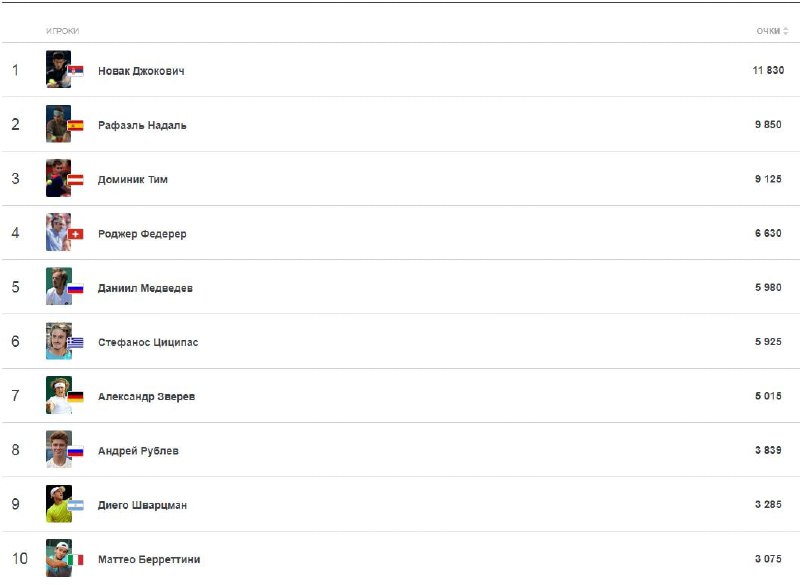
Task: Click the name Александр Зверев
Action: [x=146, y=397]
